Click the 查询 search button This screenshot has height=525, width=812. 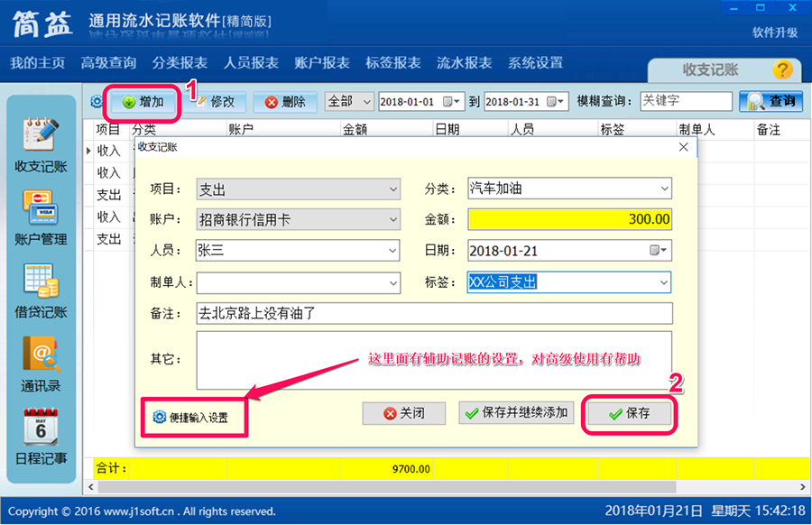[770, 101]
